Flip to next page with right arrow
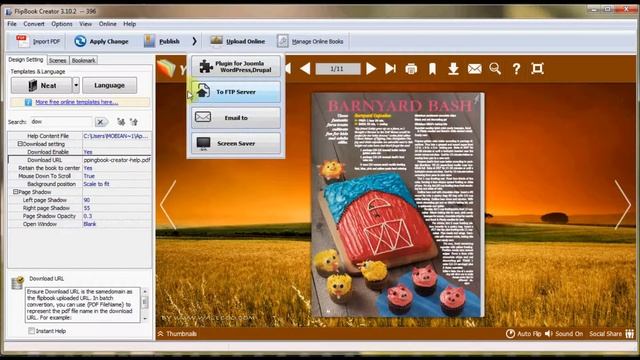The width and height of the screenshot is (640, 360). [623, 204]
